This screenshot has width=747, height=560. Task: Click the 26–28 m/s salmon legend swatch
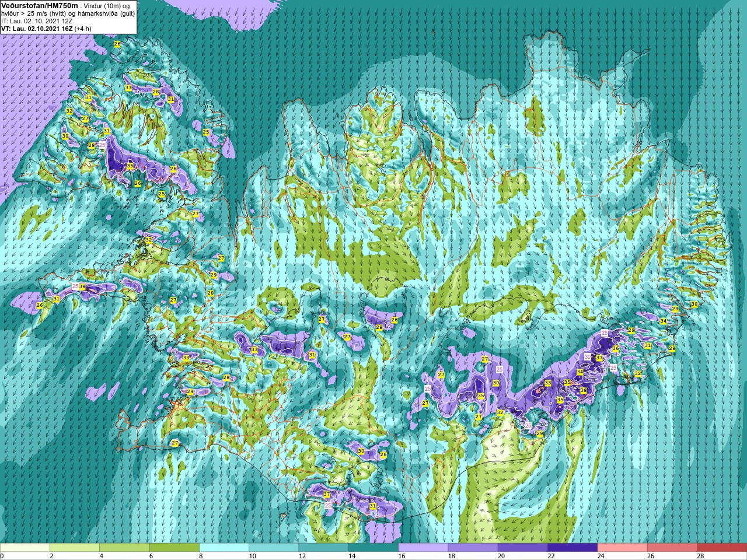tap(672, 547)
